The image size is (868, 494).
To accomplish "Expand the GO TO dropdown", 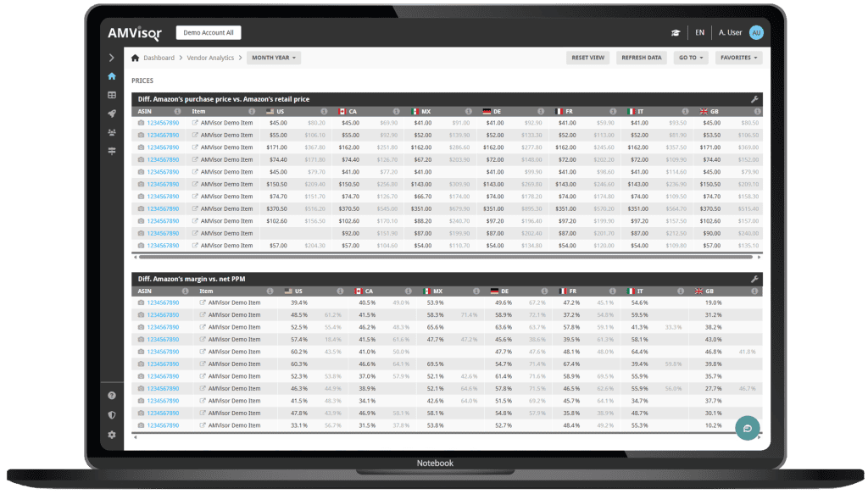I will coord(691,58).
